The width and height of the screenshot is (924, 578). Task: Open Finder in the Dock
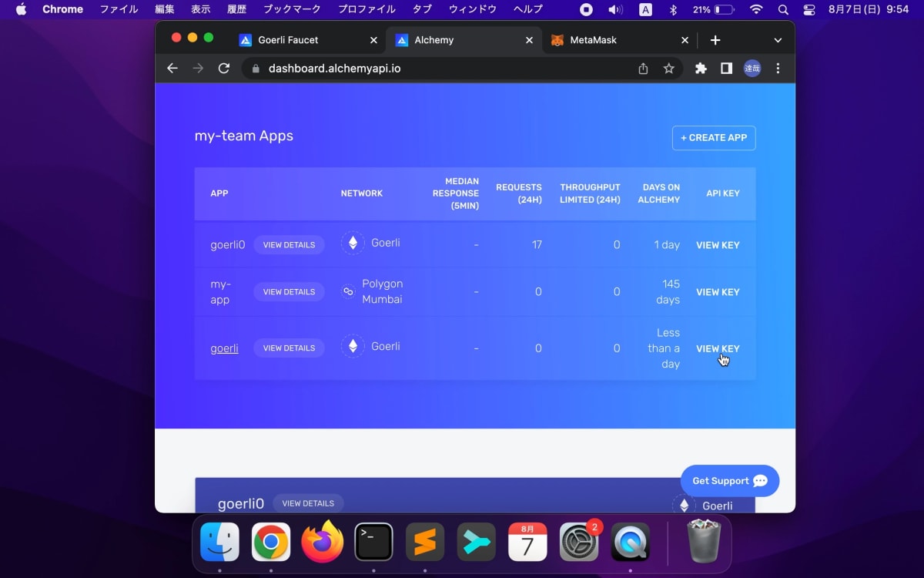point(219,543)
